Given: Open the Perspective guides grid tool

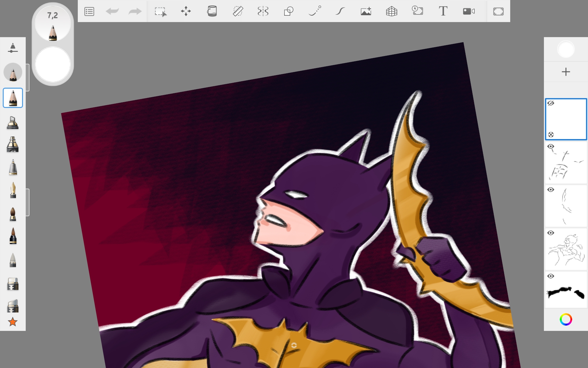Looking at the screenshot, I should pos(391,12).
